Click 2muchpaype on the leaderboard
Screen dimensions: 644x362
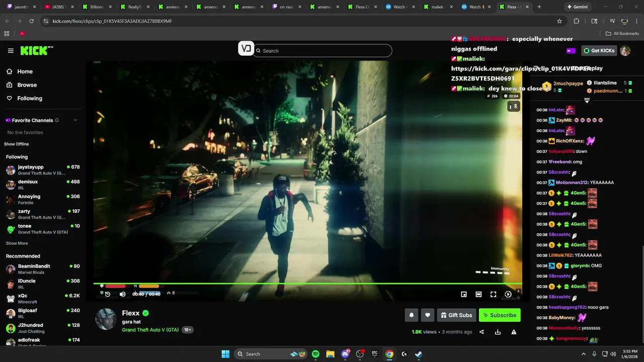(568, 83)
